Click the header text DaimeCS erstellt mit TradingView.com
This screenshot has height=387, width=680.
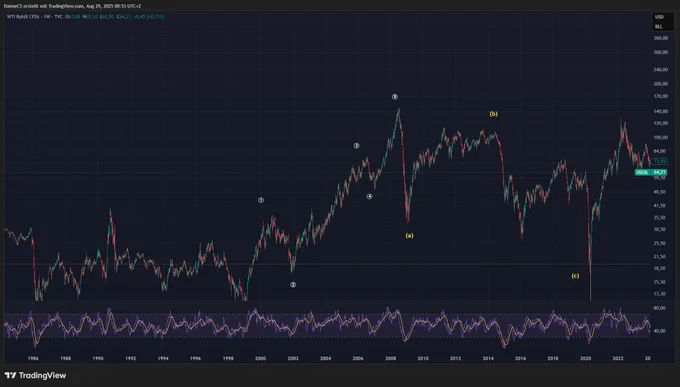[43, 6]
